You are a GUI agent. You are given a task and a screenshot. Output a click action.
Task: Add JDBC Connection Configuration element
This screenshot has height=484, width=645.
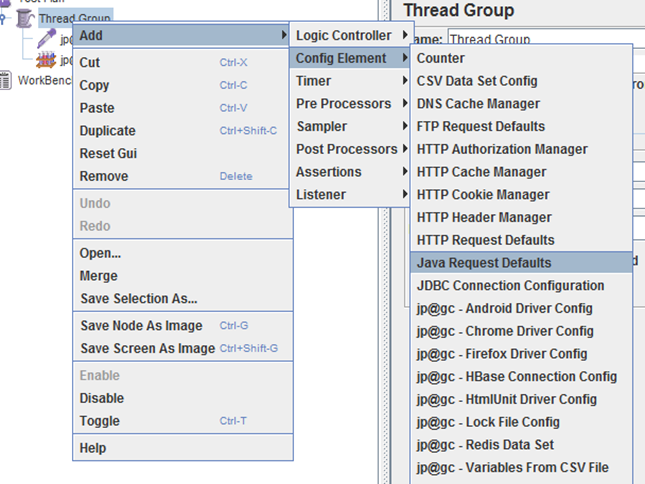tap(510, 286)
